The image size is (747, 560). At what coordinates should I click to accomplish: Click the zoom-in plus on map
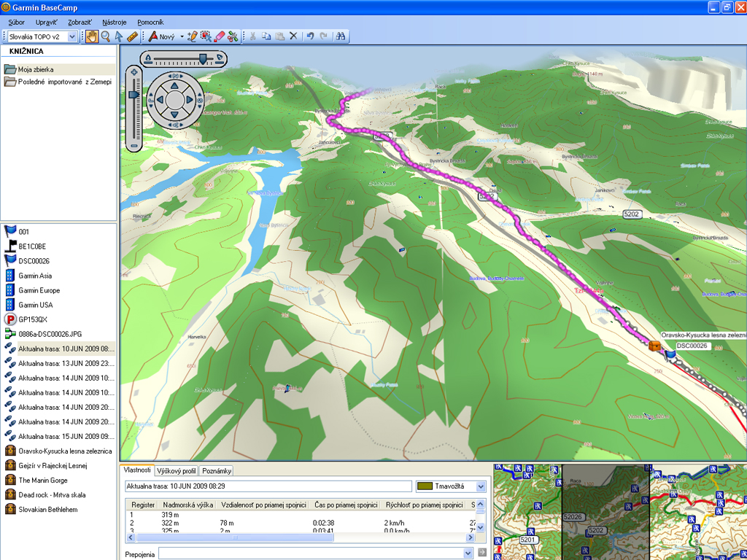point(133,71)
